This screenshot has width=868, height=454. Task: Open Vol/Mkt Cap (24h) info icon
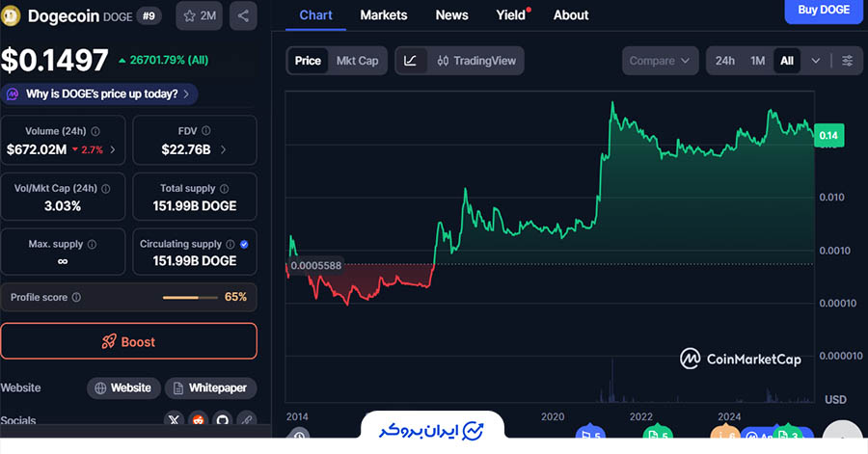coord(106,189)
